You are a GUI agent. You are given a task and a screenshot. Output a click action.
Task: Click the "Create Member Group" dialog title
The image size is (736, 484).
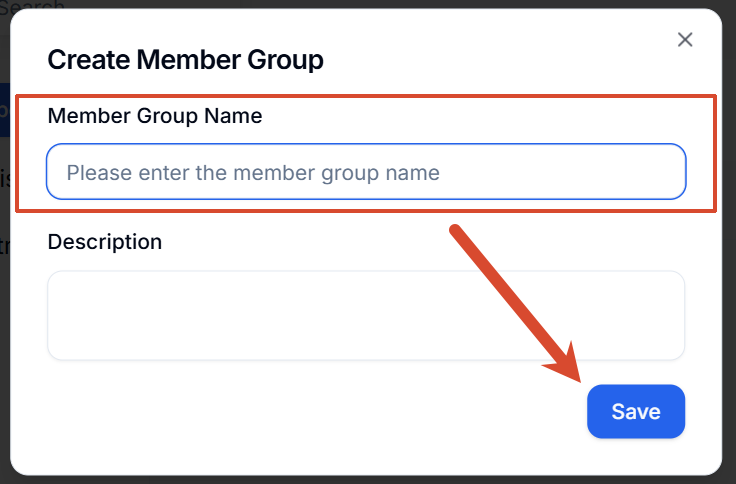185,60
